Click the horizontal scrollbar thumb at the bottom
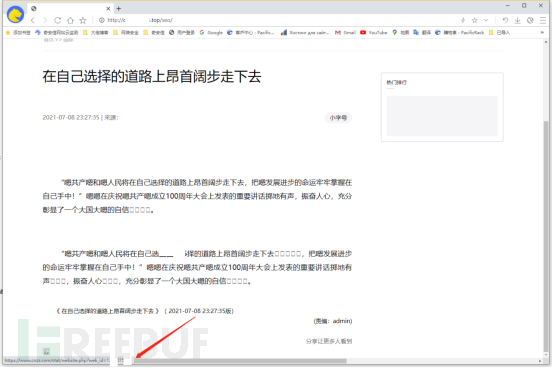Screen dimensions: 553x368 [x=240, y=361]
